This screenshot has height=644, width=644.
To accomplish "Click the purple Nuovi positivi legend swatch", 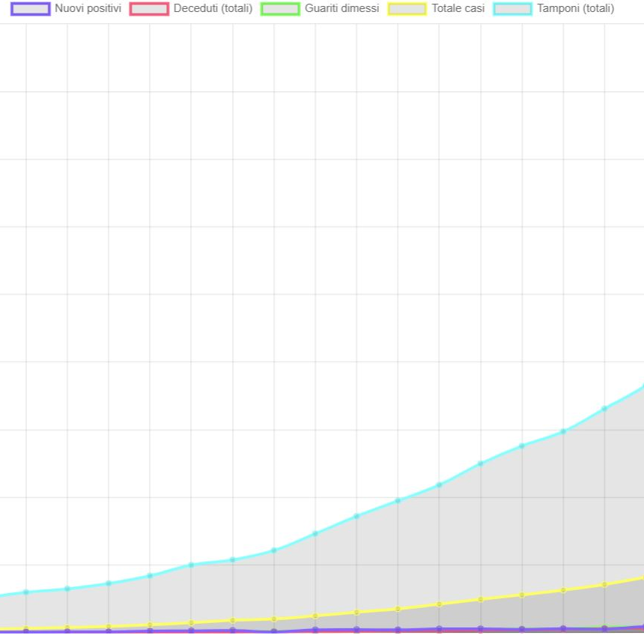I will point(31,9).
